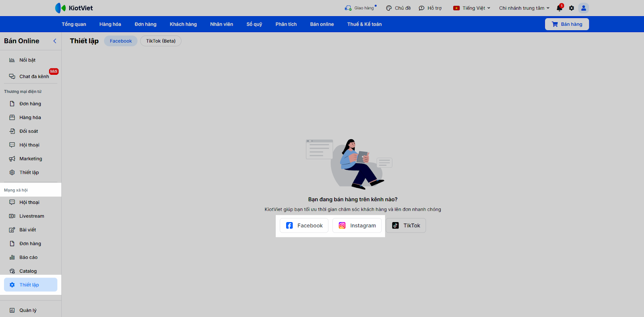Image resolution: width=644 pixels, height=317 pixels.
Task: Open the Nhân viên menu
Action: coord(221,24)
